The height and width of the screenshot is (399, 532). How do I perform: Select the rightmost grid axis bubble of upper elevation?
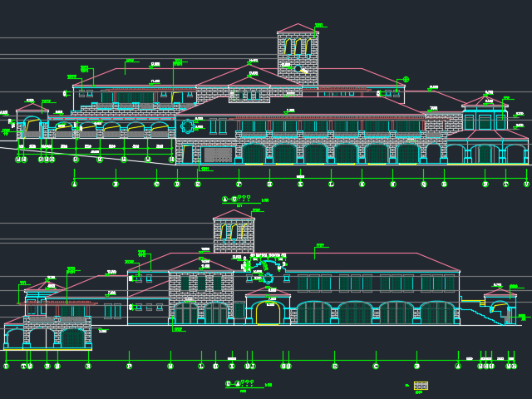(526, 185)
